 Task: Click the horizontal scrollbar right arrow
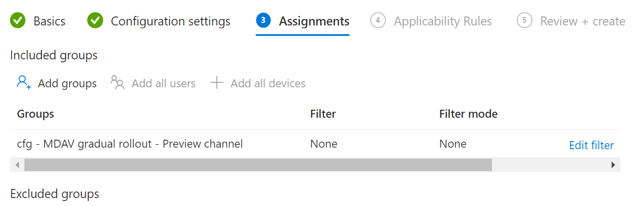(x=613, y=165)
